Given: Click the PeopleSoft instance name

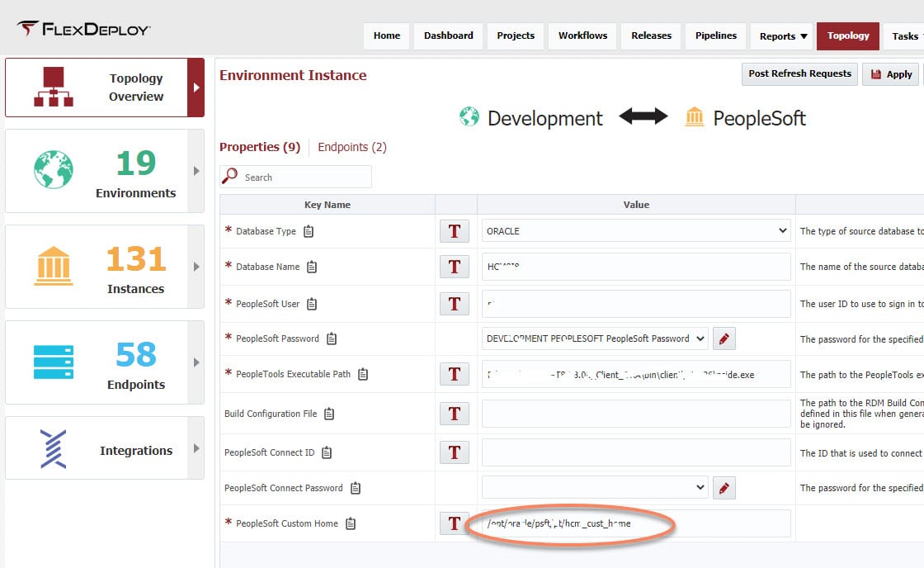Looking at the screenshot, I should [759, 119].
